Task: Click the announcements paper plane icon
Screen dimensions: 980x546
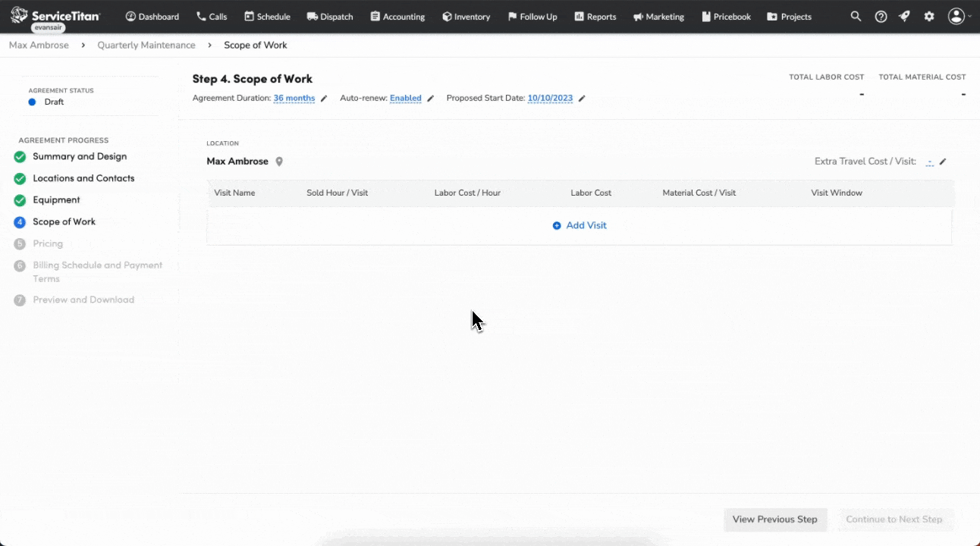Action: 904,16
